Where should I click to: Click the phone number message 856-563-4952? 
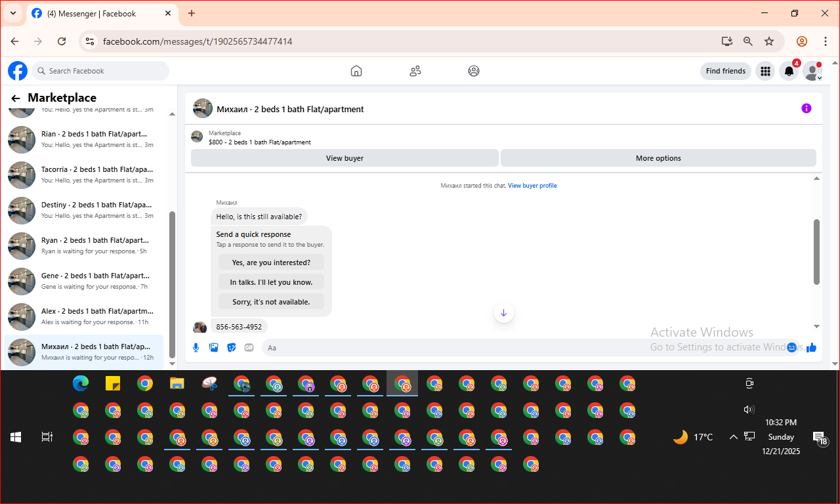[239, 327]
